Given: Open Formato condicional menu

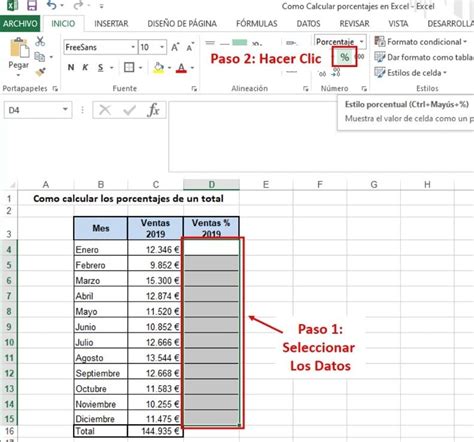Looking at the screenshot, I should click(421, 42).
